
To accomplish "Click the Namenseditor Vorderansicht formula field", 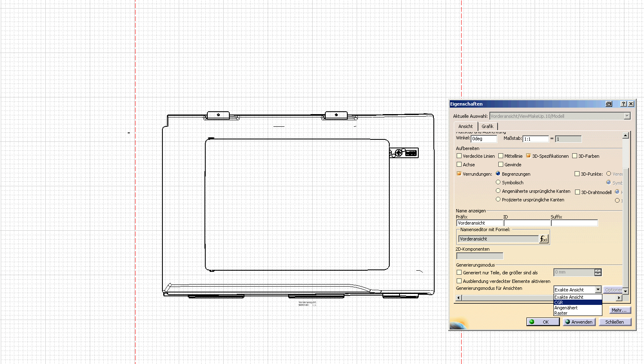I will pos(498,239).
